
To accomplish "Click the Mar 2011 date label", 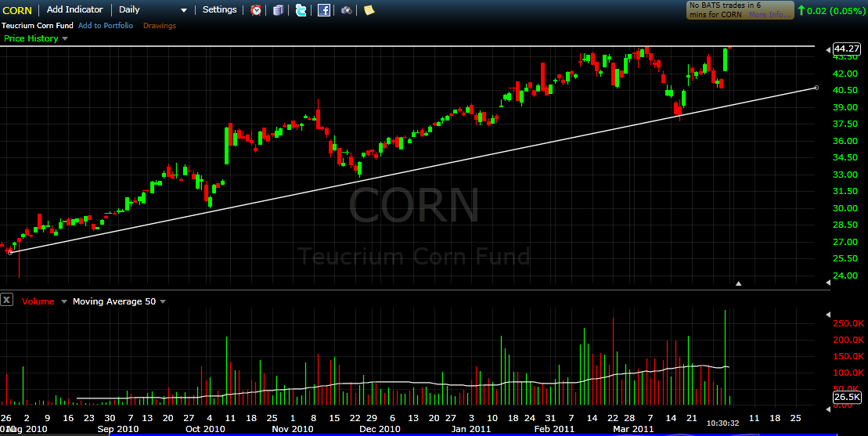I will pos(635,429).
